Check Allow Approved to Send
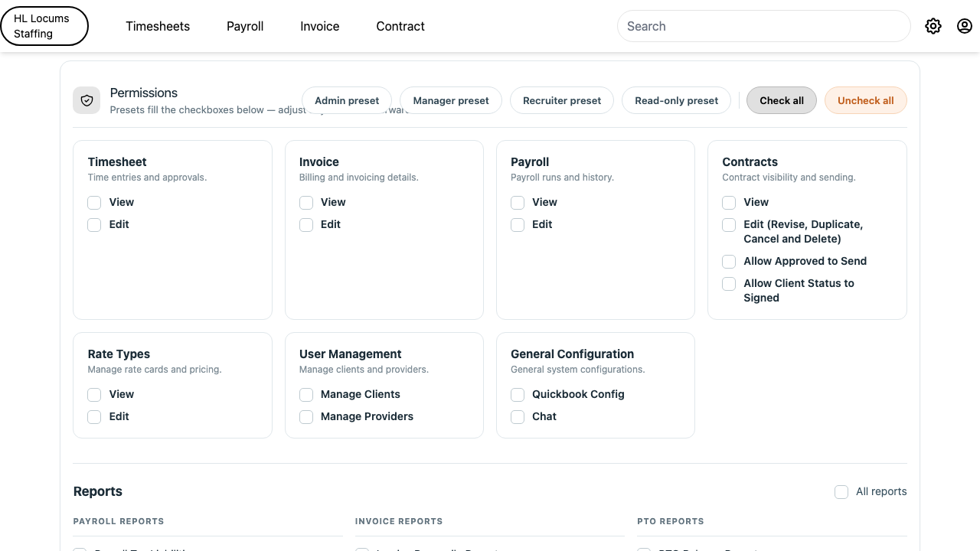 point(729,262)
